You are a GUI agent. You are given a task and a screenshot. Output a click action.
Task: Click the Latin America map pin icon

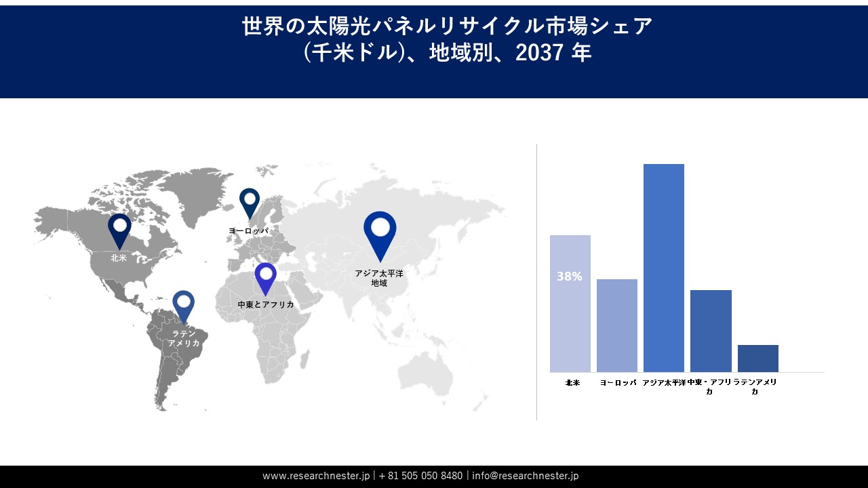click(x=183, y=307)
